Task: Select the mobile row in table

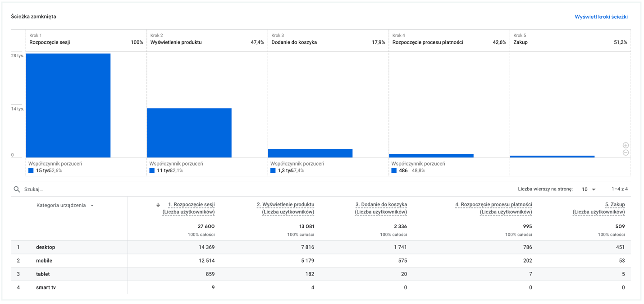Action: 44,261
